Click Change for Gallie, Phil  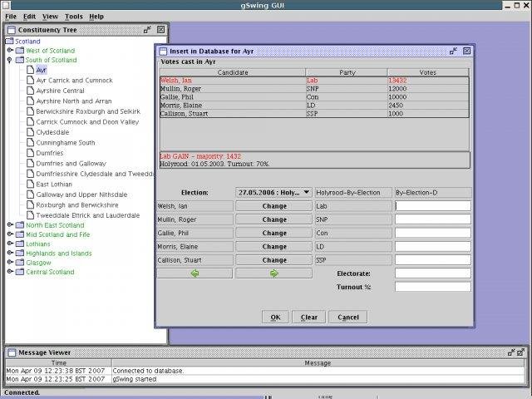[x=273, y=233]
